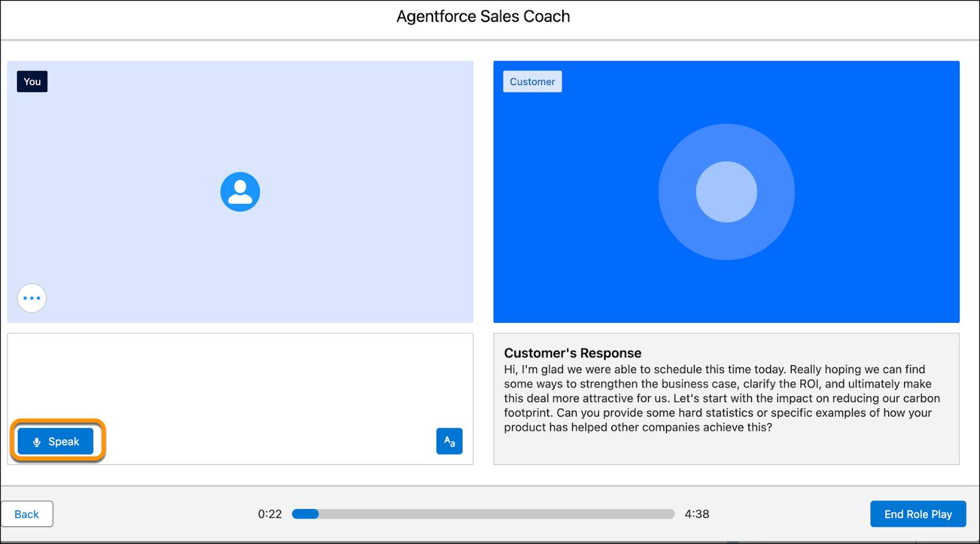The height and width of the screenshot is (544, 980).
Task: Click the role play progress bar
Action: point(483,514)
